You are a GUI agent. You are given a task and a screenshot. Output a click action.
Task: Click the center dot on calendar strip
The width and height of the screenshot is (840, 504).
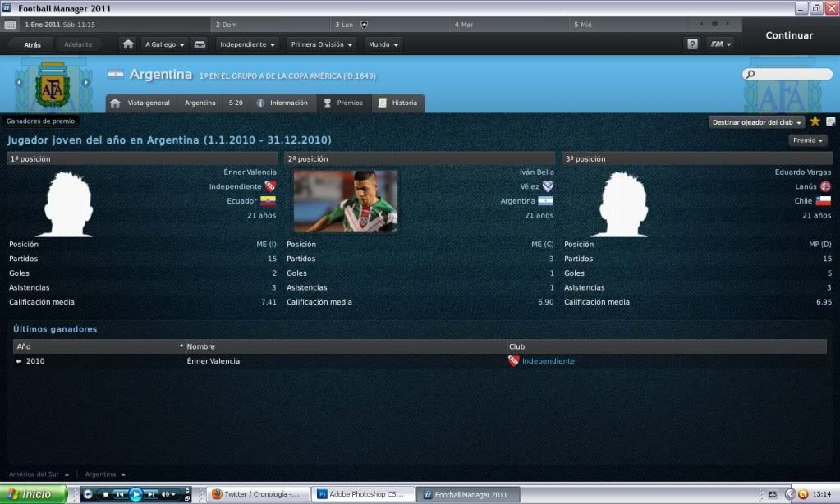(714, 24)
